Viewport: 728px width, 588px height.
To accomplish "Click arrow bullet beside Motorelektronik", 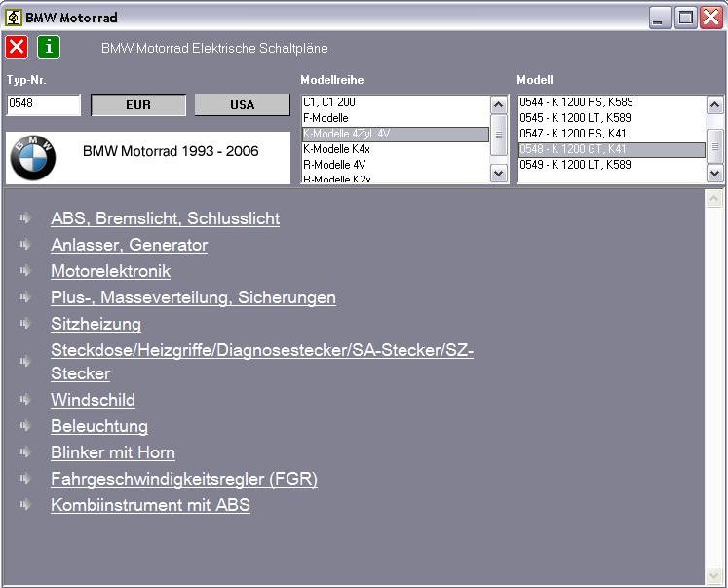I will (x=24, y=271).
